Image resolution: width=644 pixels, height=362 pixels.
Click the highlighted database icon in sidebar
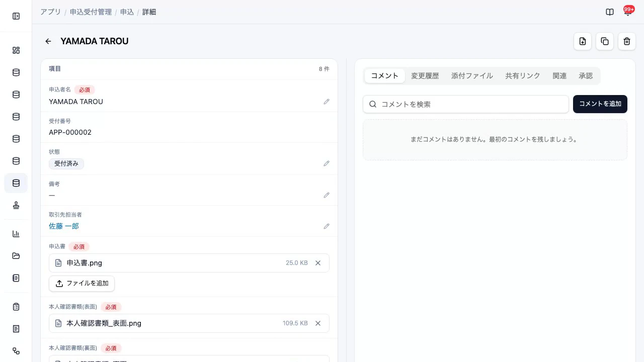tap(16, 183)
